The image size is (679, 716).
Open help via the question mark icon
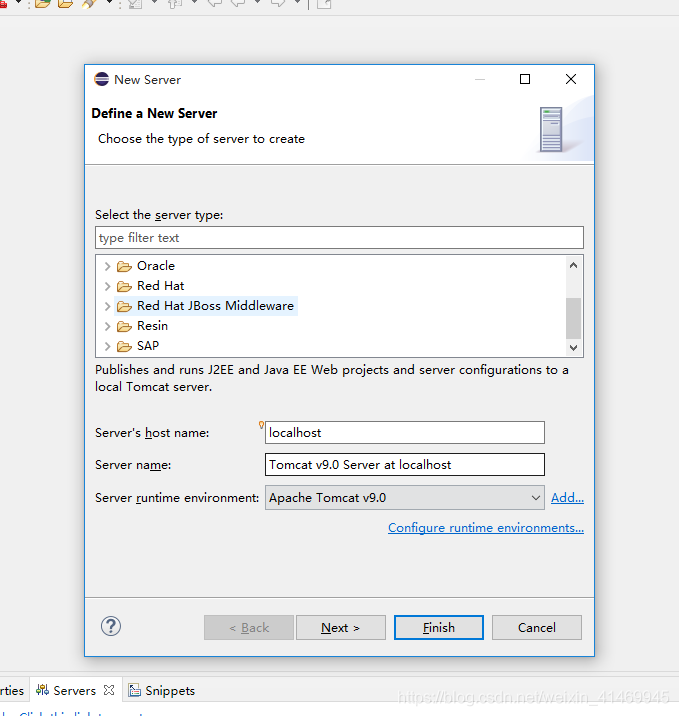pos(111,626)
